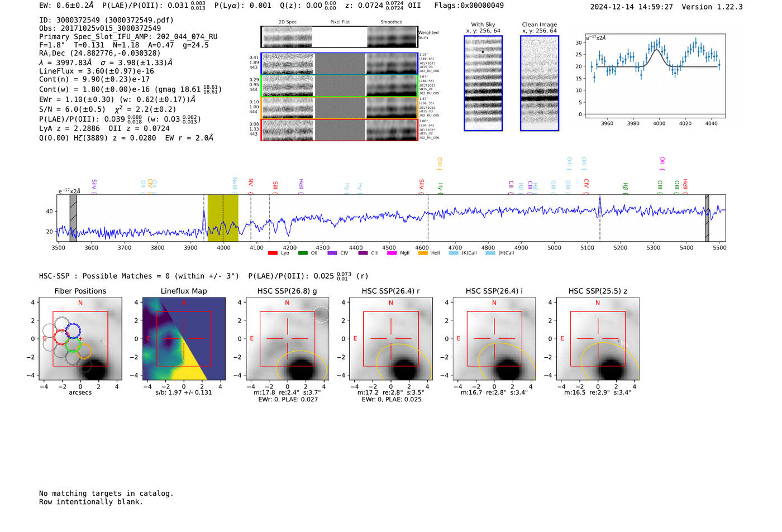782x532 pixels.
Task: Select the blue-bordered 2D spectrum row
Action: pos(339,64)
